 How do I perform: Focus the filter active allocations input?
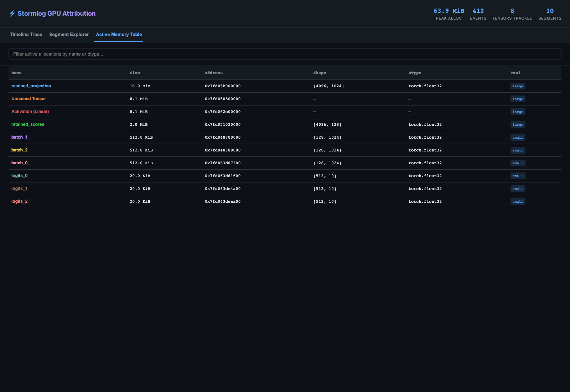pos(285,54)
